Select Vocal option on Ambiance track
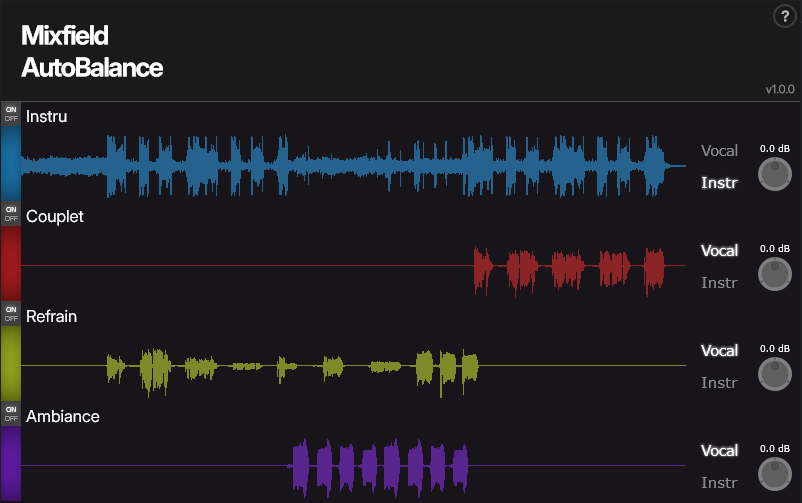This screenshot has height=503, width=802. [x=719, y=451]
